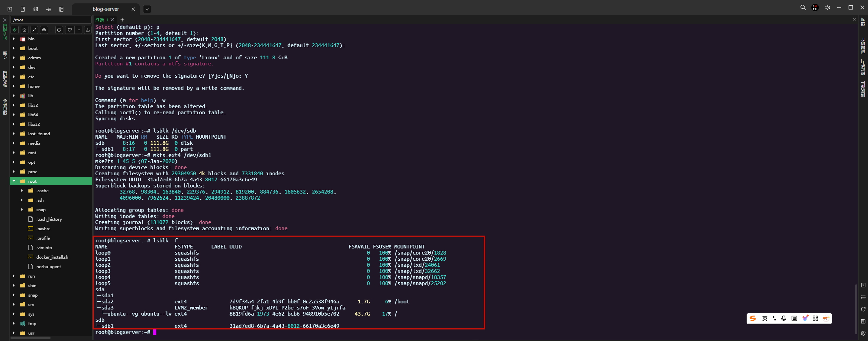Screen dimensions: 868x341
Task: Select the 终端 1 terminal tab
Action: coord(102,20)
